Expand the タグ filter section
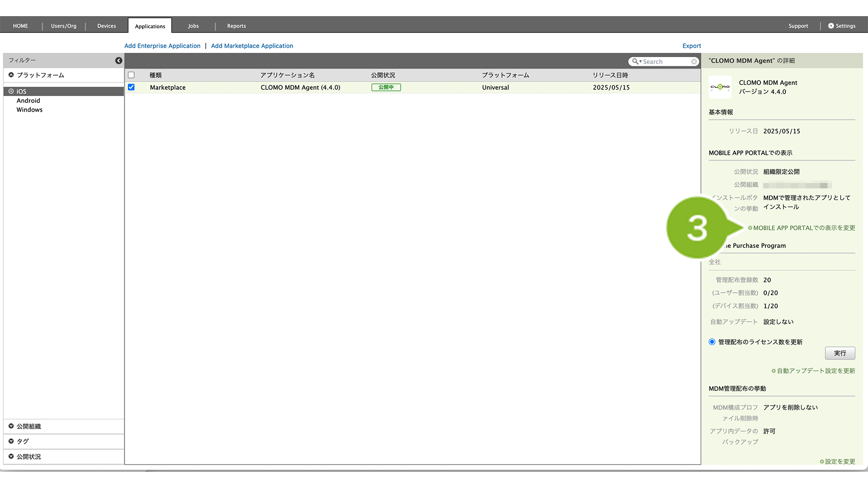868x488 pixels. coord(11,441)
